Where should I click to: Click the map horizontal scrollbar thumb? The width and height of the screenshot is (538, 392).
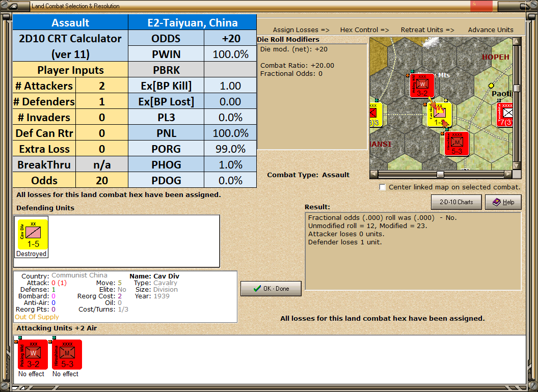point(440,174)
